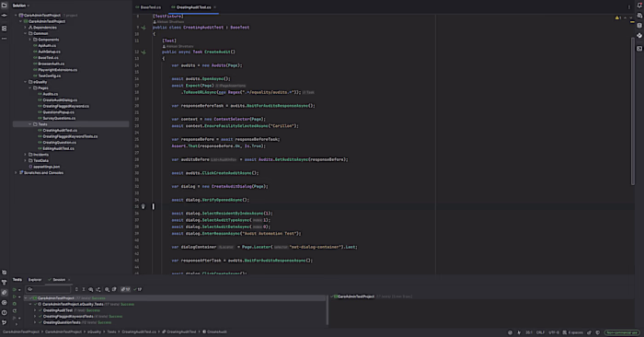Collapse the eQuality folder

pyautogui.click(x=26, y=82)
